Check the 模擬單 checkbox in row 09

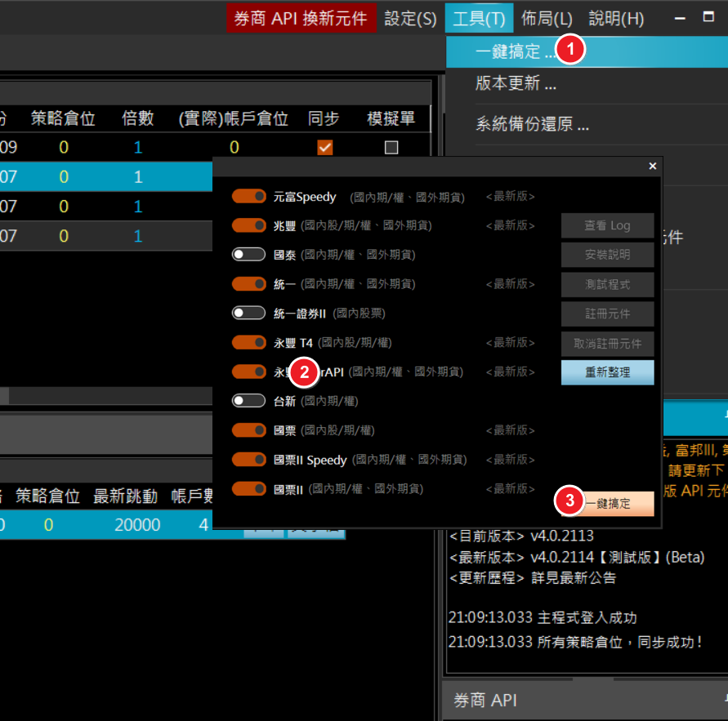click(x=391, y=148)
